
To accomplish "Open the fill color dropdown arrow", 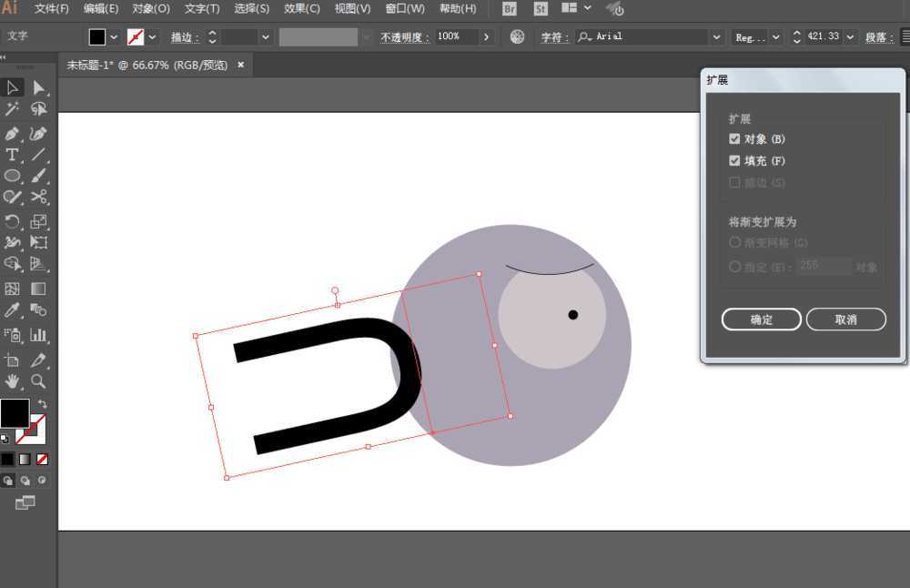I will pyautogui.click(x=114, y=37).
